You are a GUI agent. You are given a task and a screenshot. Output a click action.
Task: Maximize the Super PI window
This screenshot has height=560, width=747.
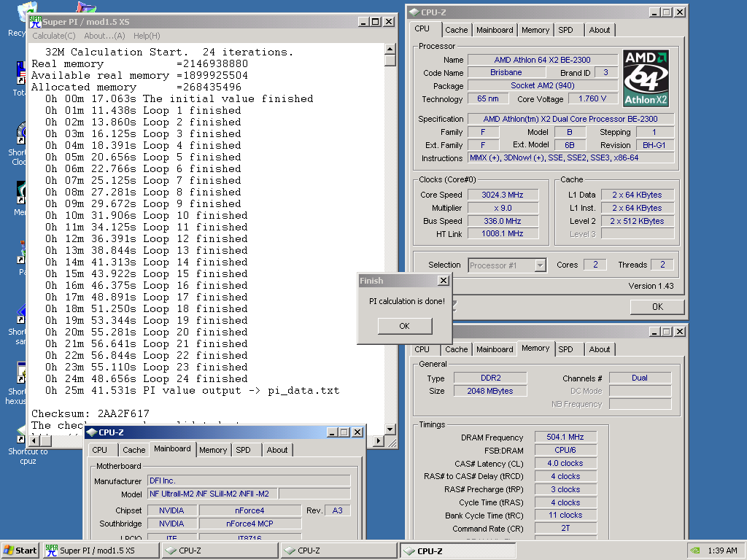tap(376, 22)
